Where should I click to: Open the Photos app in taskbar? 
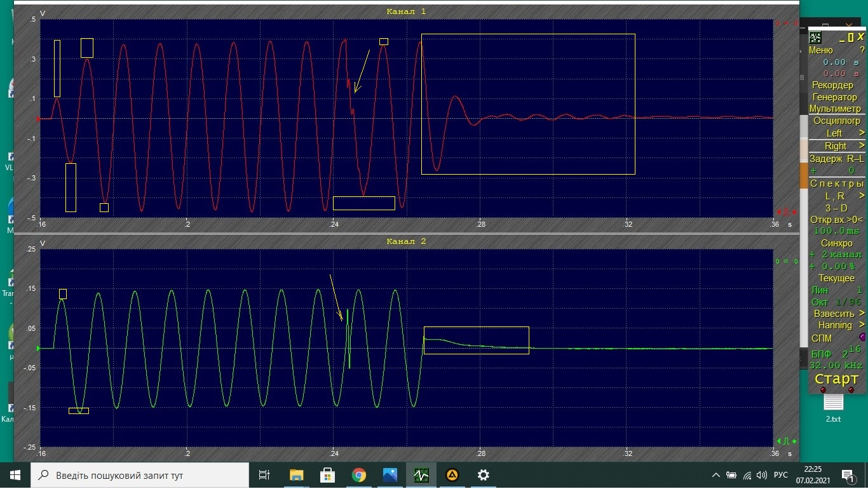(390, 475)
